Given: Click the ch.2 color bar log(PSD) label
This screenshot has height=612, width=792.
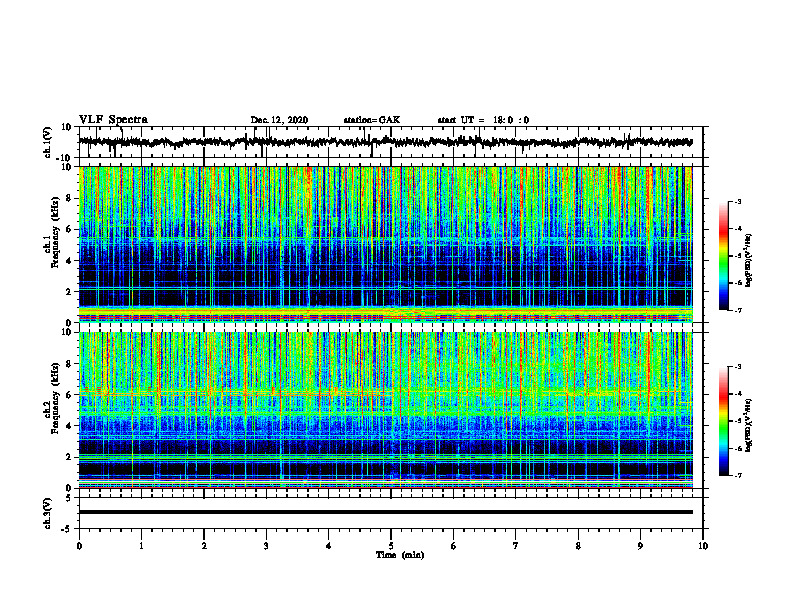Looking at the screenshot, I should tap(748, 425).
